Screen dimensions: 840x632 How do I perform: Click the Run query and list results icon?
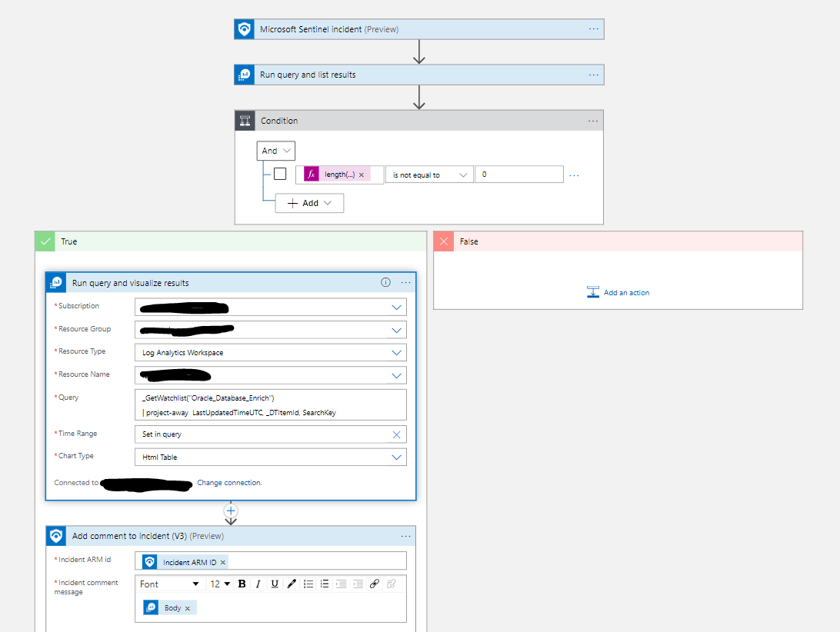click(245, 75)
